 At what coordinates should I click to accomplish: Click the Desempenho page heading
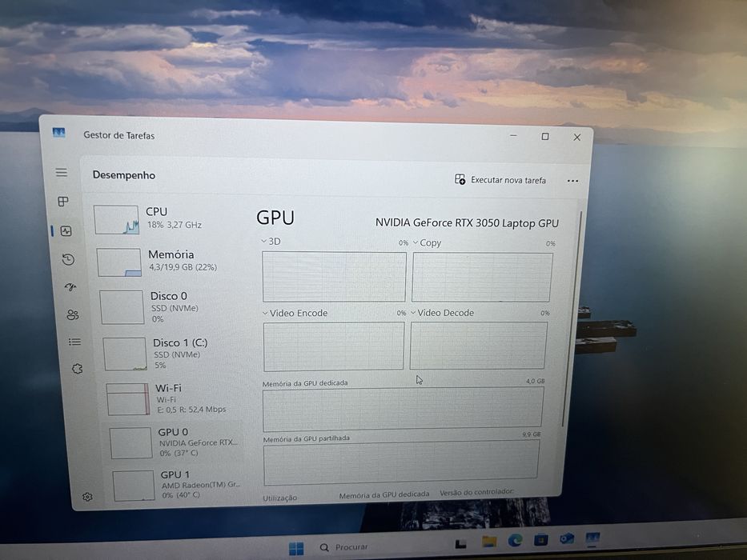click(124, 175)
